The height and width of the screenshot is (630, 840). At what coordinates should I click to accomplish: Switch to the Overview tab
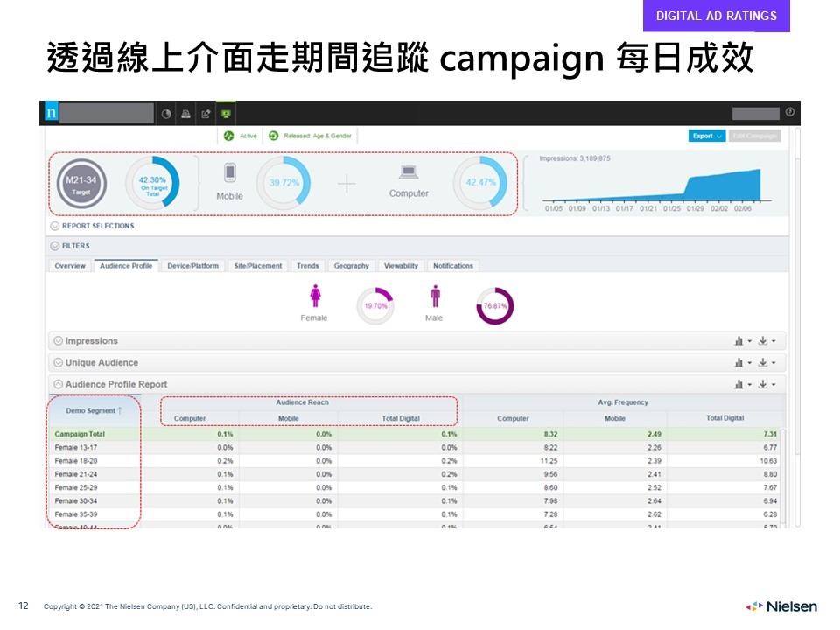pyautogui.click(x=70, y=266)
